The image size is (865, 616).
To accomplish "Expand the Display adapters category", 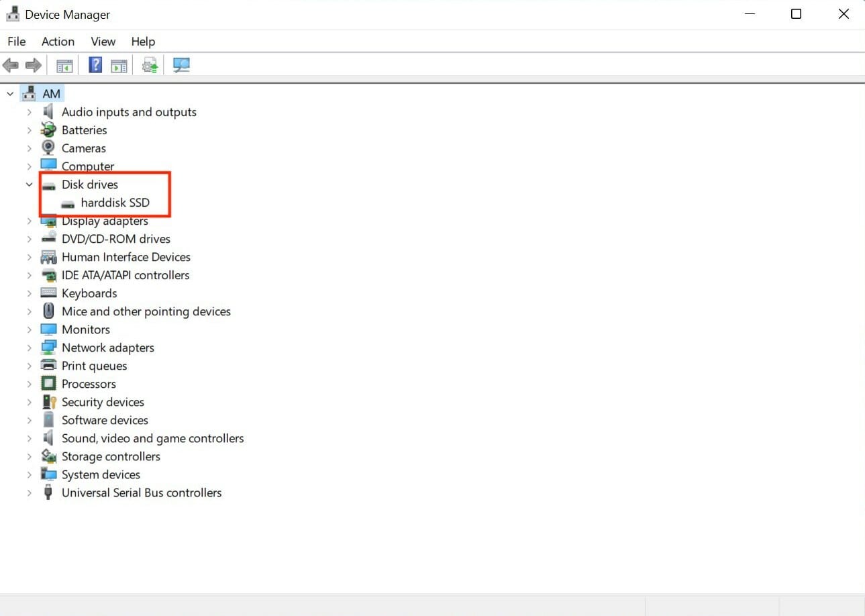I will (29, 221).
